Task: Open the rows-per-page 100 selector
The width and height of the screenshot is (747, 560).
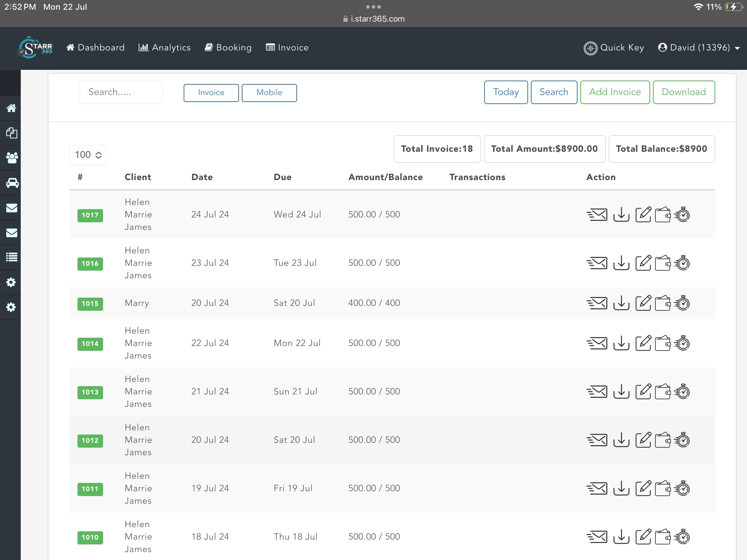Action: pyautogui.click(x=88, y=155)
